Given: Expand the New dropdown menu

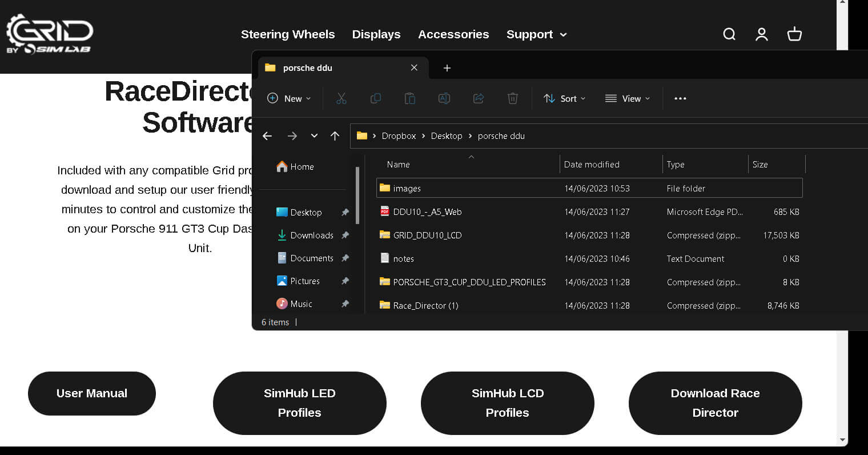Looking at the screenshot, I should [290, 98].
